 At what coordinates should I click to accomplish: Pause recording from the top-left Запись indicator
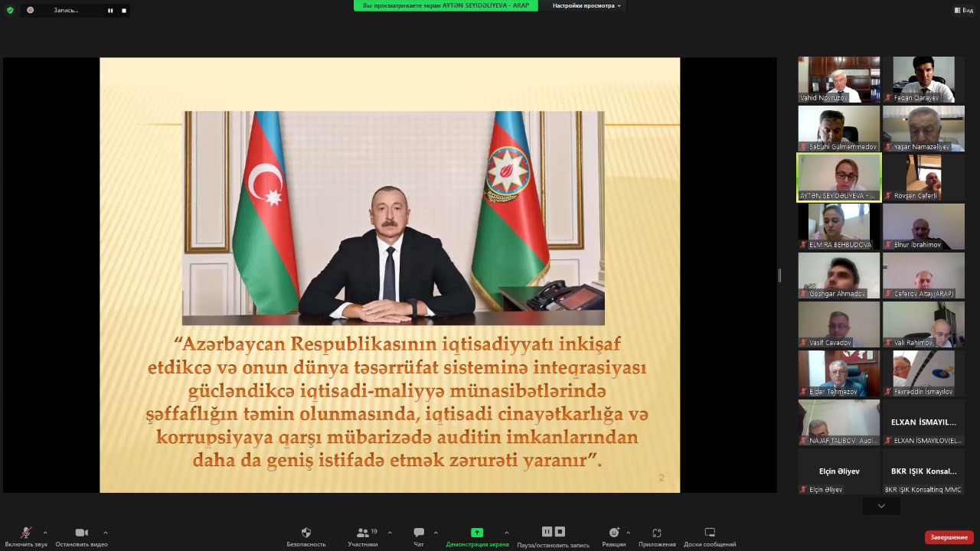(x=110, y=11)
